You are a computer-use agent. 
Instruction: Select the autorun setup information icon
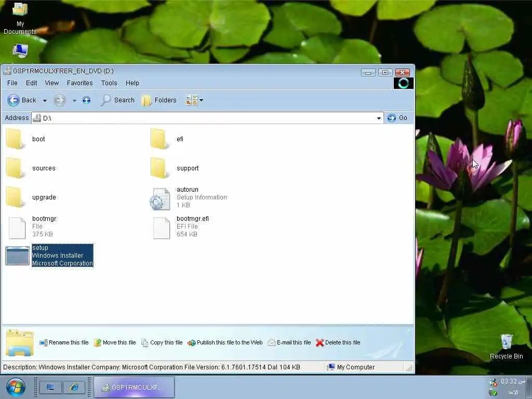160,199
